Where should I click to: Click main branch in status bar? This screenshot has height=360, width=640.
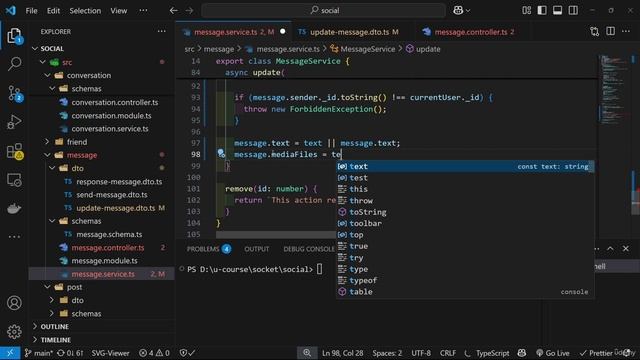(38, 353)
